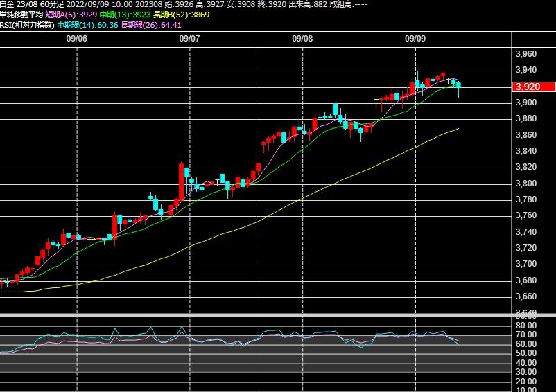
Task: Click the 09/06 date label
Action: pyautogui.click(x=76, y=39)
